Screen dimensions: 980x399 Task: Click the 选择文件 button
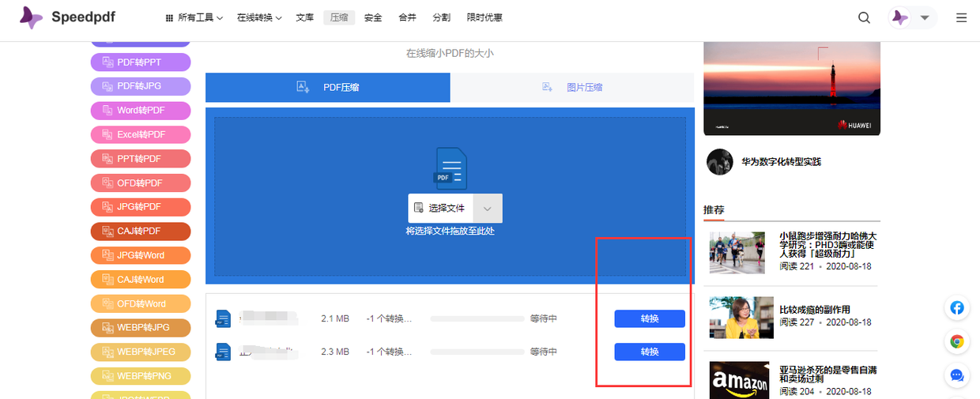[x=441, y=209]
